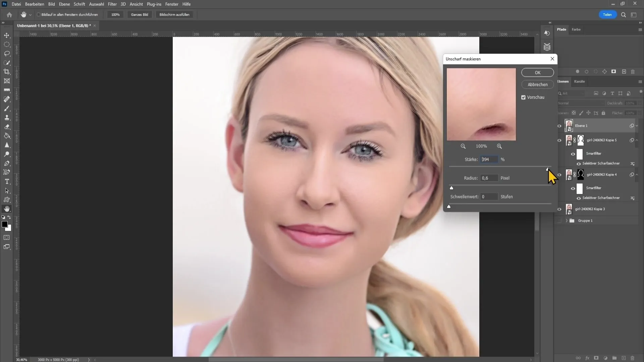The width and height of the screenshot is (644, 362).
Task: Click the Stärke value input field
Action: click(489, 160)
